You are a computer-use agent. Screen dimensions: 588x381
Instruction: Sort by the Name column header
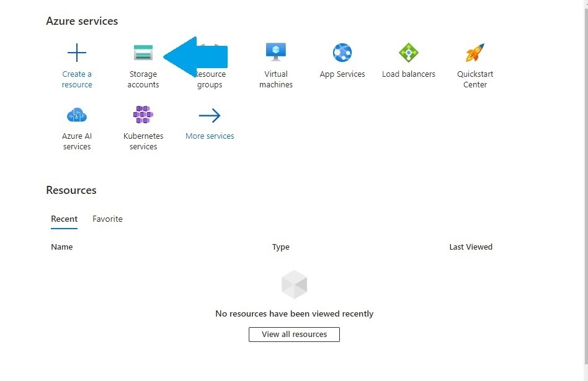62,247
